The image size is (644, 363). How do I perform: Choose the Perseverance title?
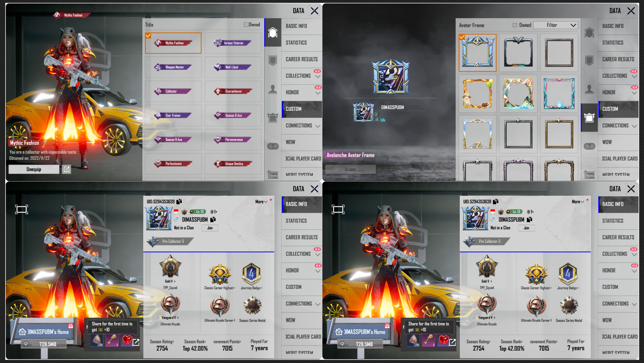pyautogui.click(x=233, y=140)
